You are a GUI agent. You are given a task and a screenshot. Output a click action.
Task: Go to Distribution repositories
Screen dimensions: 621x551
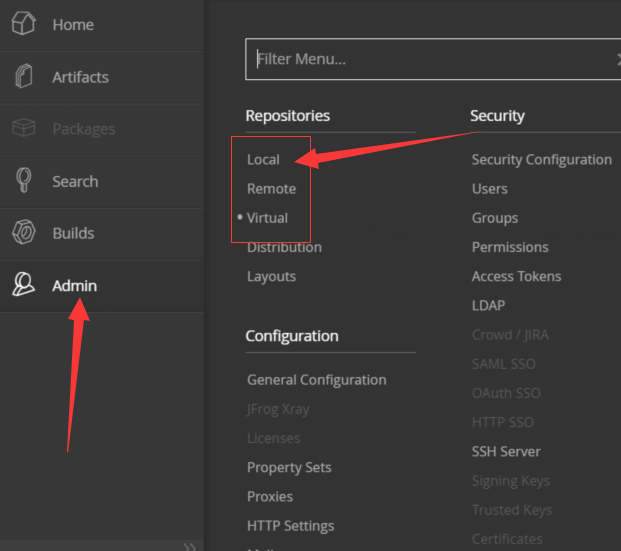[285, 247]
